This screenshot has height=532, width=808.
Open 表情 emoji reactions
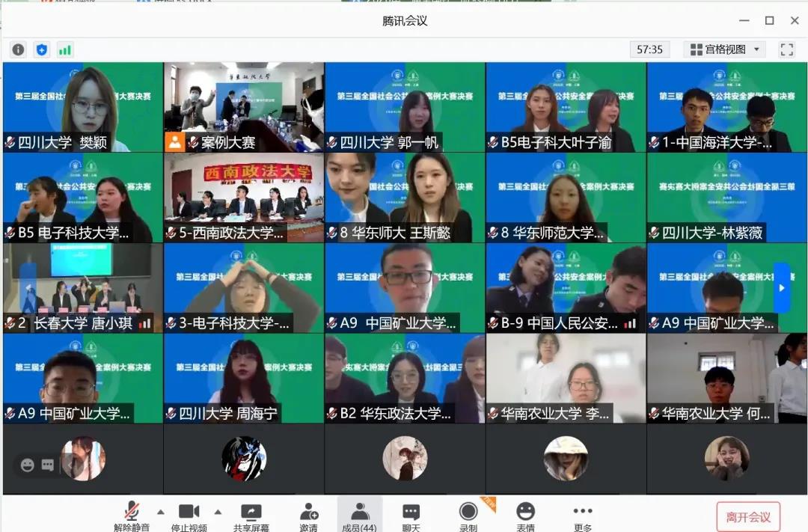(525, 516)
